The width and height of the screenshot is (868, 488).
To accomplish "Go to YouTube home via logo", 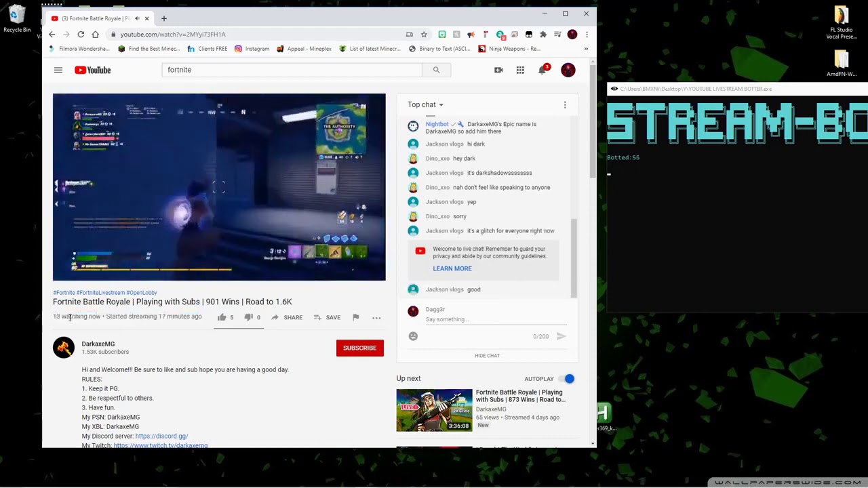I will 93,70.
